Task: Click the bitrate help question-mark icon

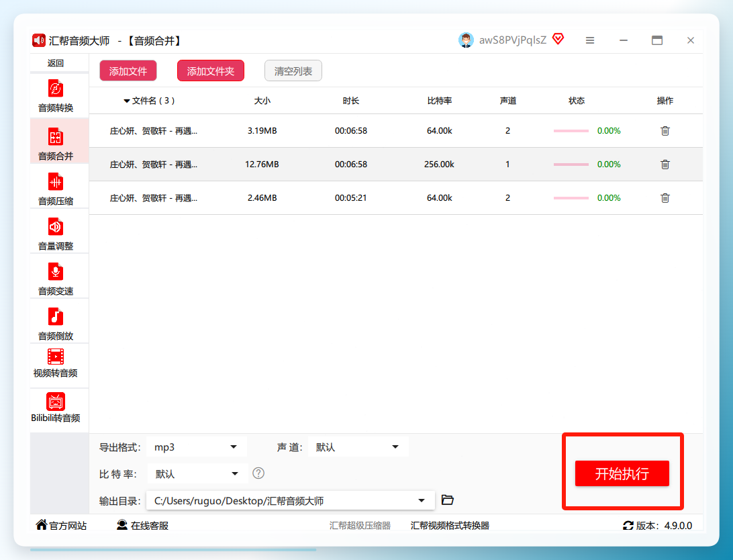Action: pyautogui.click(x=258, y=473)
